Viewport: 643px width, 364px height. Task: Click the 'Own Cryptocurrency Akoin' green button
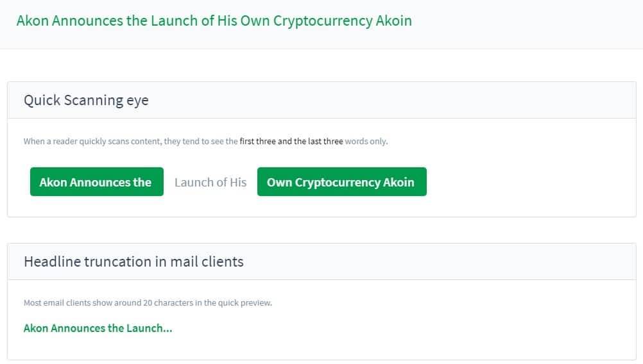pyautogui.click(x=341, y=182)
